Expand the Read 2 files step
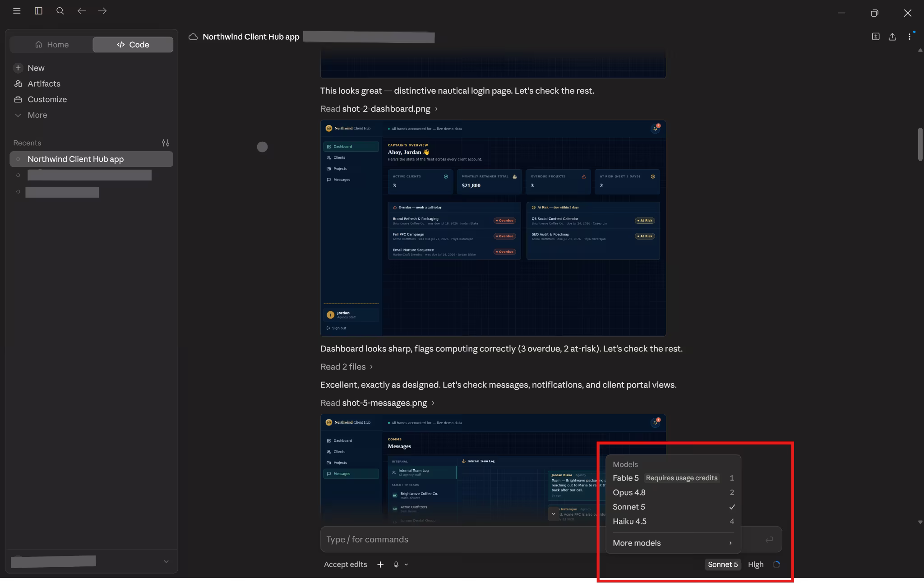Screen dimensions: 924x583 click(346, 367)
